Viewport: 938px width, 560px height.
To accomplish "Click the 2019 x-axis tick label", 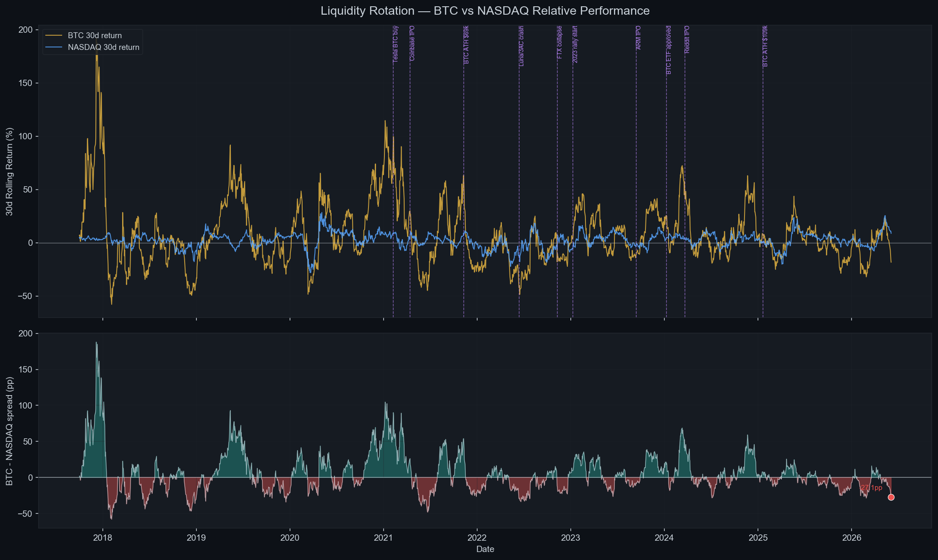I will [x=196, y=538].
